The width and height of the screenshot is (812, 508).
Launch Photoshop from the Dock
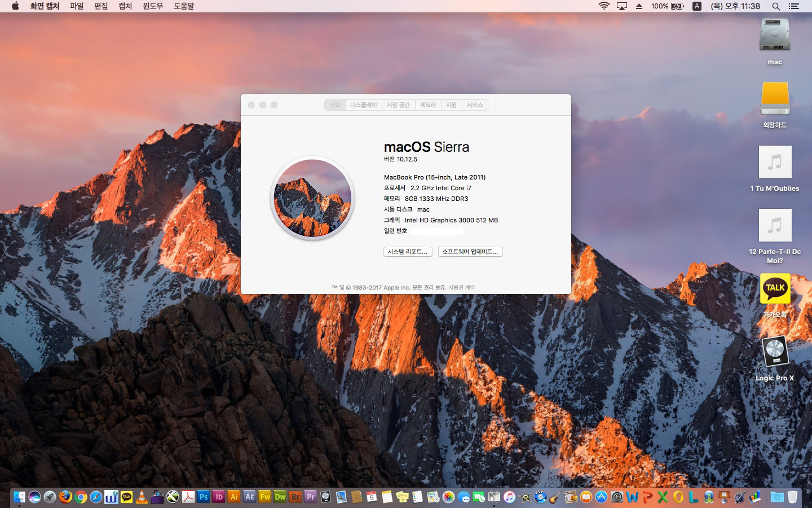pyautogui.click(x=204, y=497)
